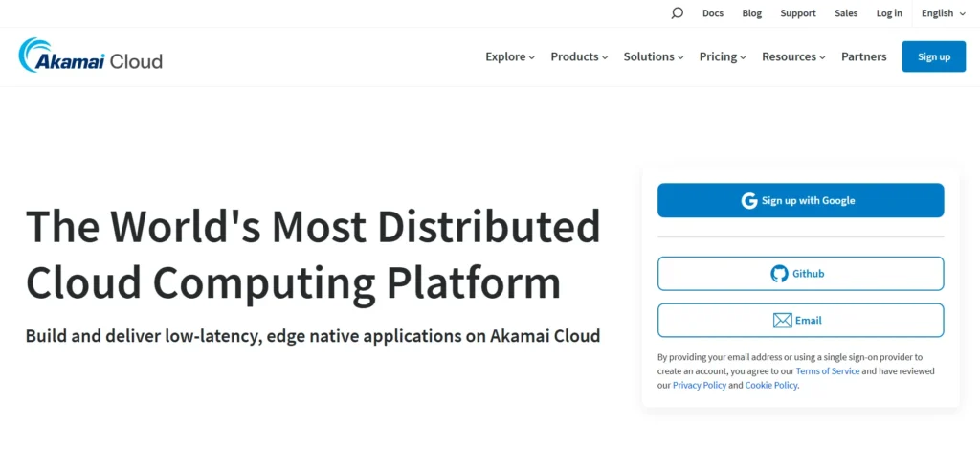
Task: Expand the Explore menu
Action: tap(510, 56)
